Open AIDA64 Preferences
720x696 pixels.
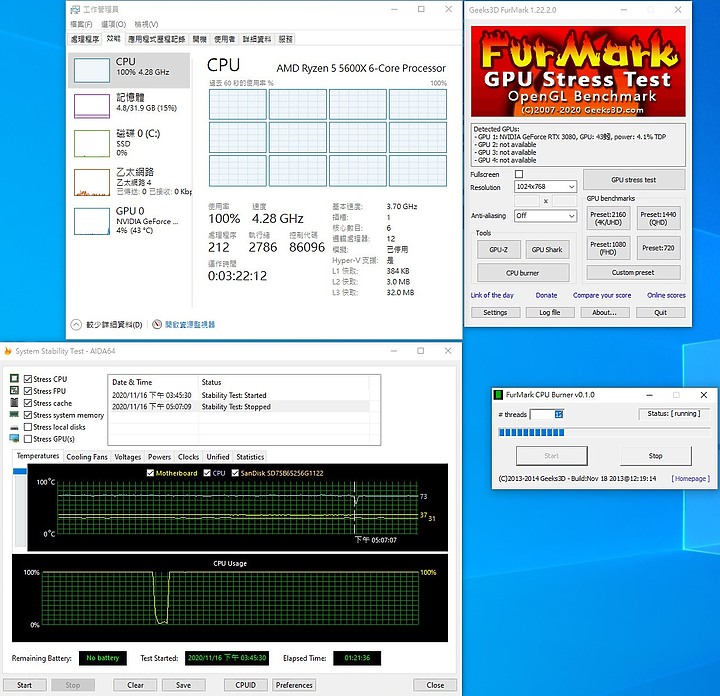294,685
